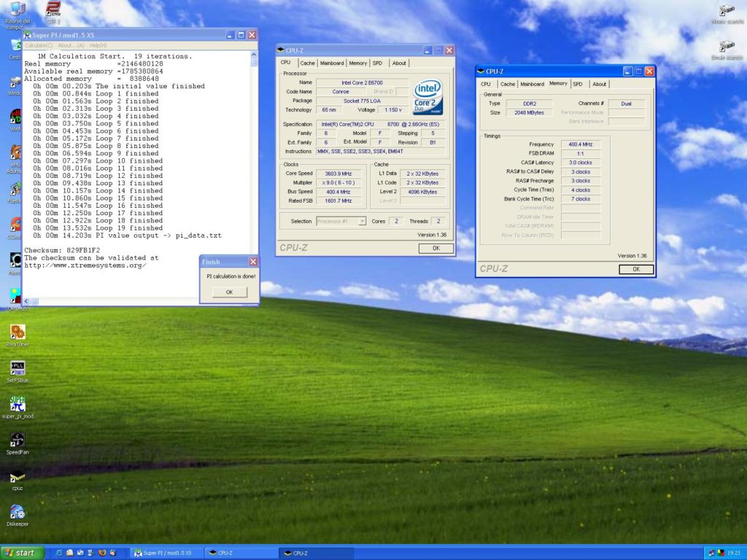The height and width of the screenshot is (560, 747).
Task: Click the FSB:DRAM ratio value 1:1
Action: click(580, 153)
